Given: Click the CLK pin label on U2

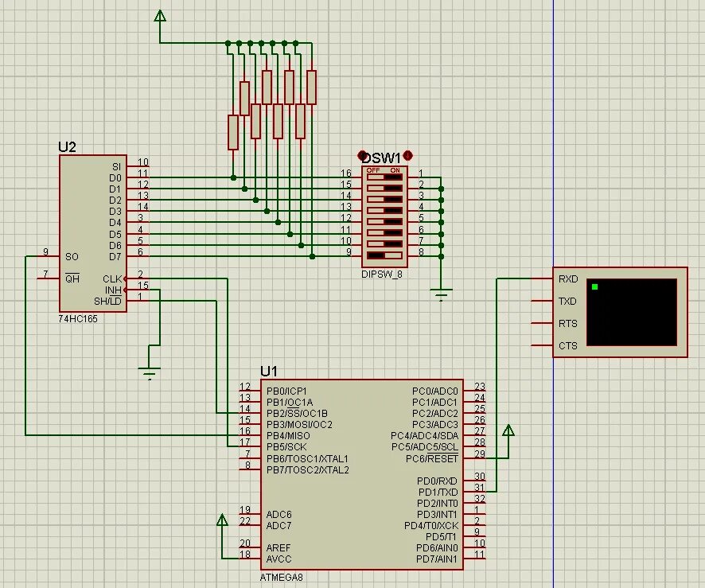Looking at the screenshot, I should click(x=112, y=279).
